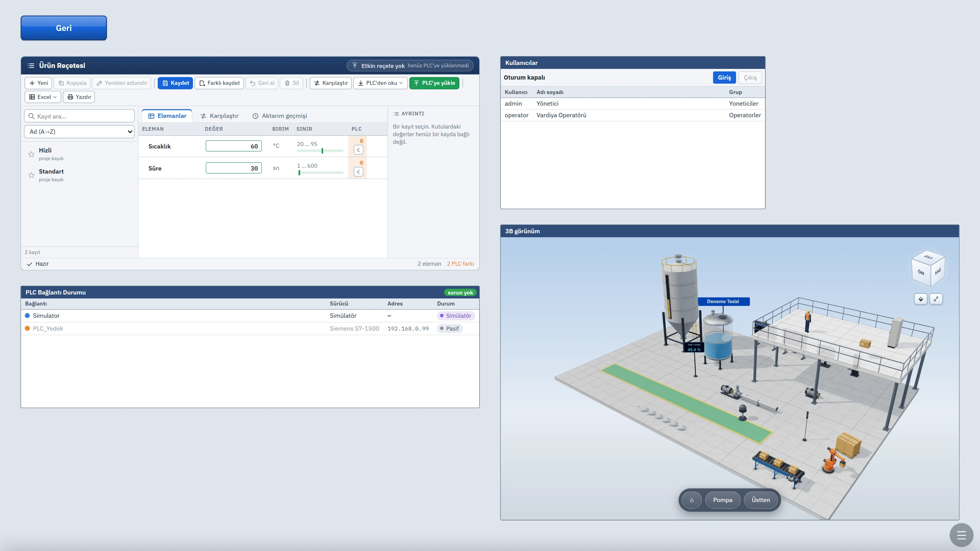Image resolution: width=980 pixels, height=551 pixels.
Task: Click the 3D view home icon button
Action: coord(692,500)
